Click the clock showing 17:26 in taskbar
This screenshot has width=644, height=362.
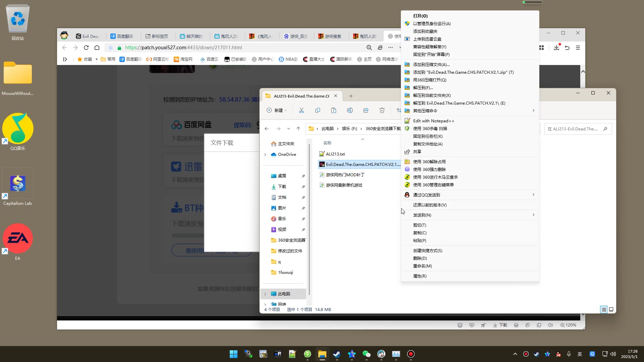click(x=629, y=354)
